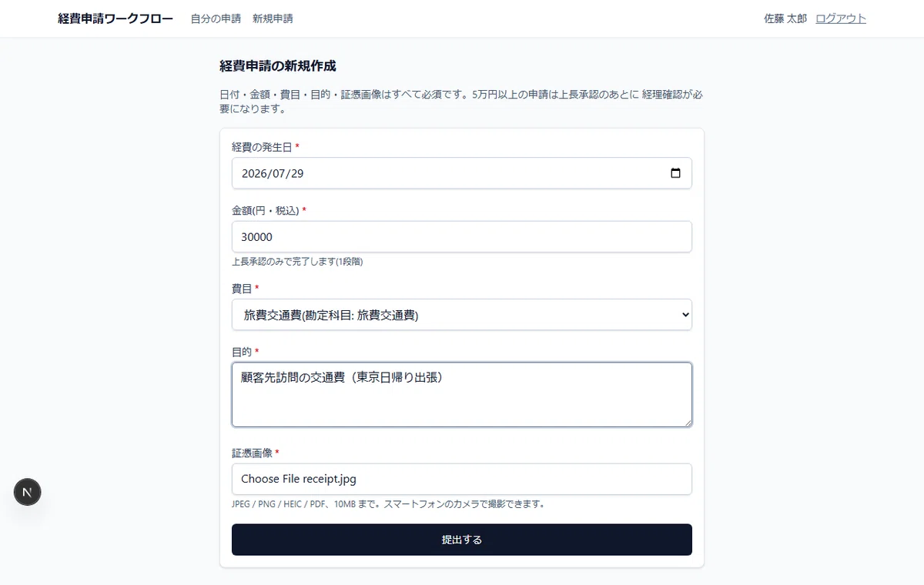This screenshot has width=924, height=585.
Task: Click inside the 目的 text area
Action: [x=462, y=395]
